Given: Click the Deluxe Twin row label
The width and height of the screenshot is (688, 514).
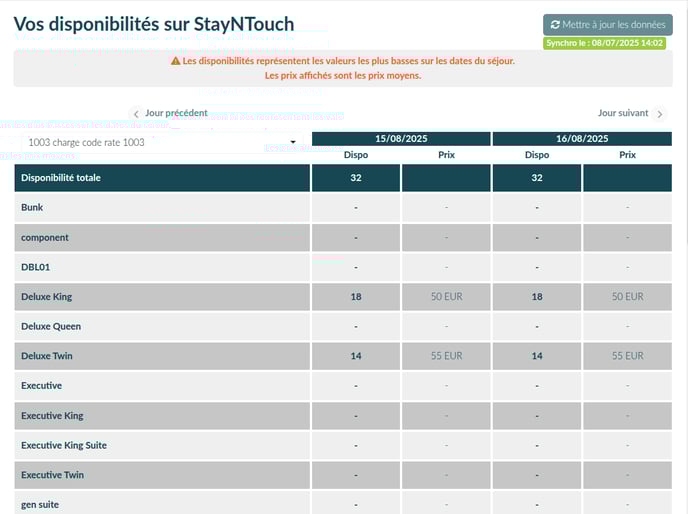Looking at the screenshot, I should click(47, 356).
